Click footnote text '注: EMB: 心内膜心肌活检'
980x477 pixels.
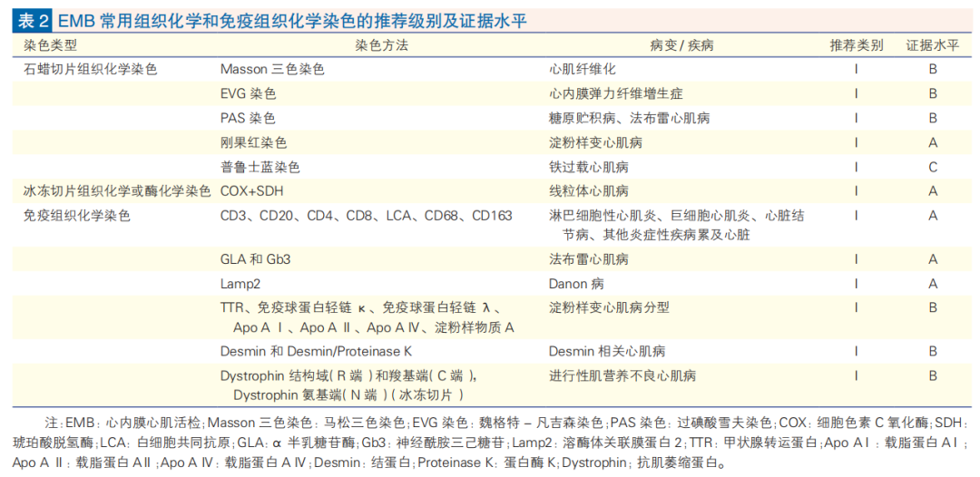125,423
